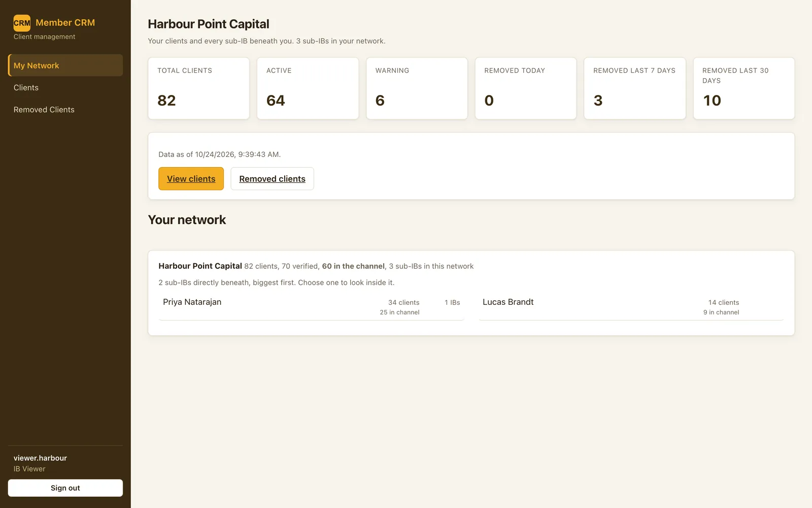The width and height of the screenshot is (812, 508).
Task: Open Removed Clients in sidebar
Action: 65,110
